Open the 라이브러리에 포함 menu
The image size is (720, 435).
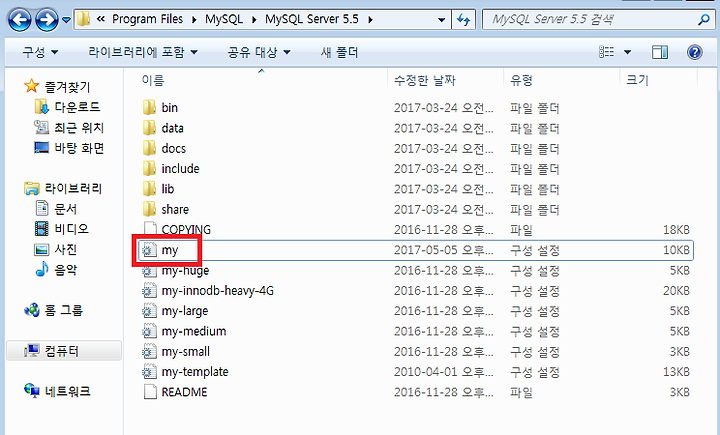click(x=143, y=52)
